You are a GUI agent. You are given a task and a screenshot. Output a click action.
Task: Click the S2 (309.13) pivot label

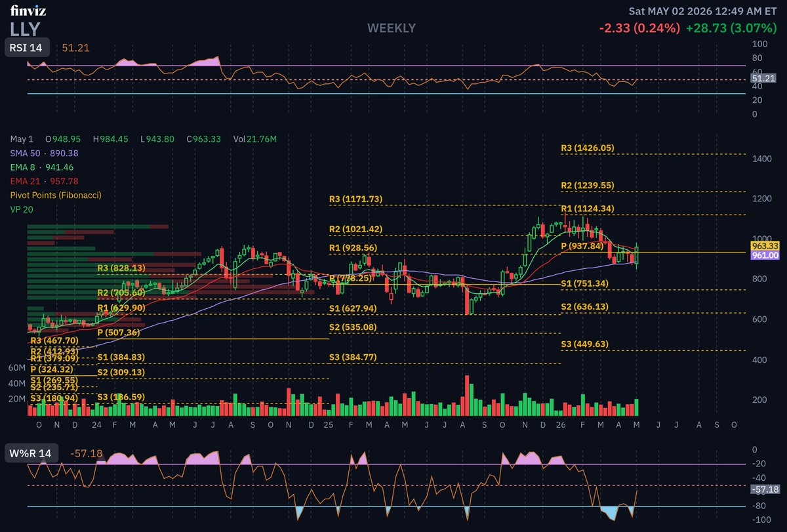(121, 372)
